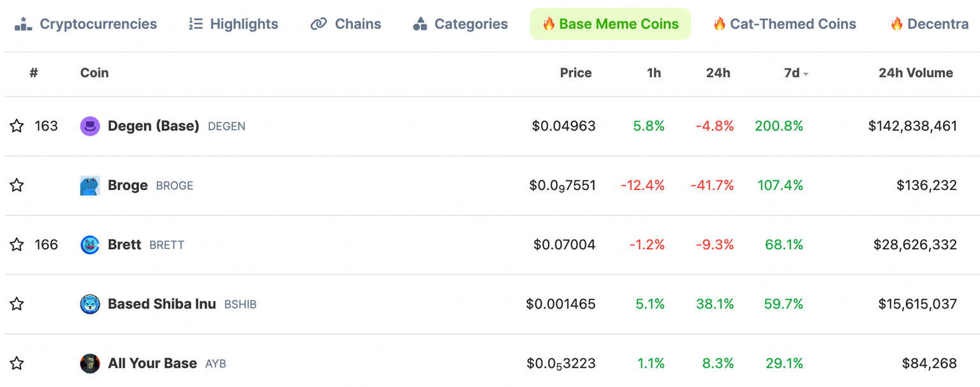Open the Brett coin name link
The width and height of the screenshot is (980, 387).
click(x=124, y=245)
